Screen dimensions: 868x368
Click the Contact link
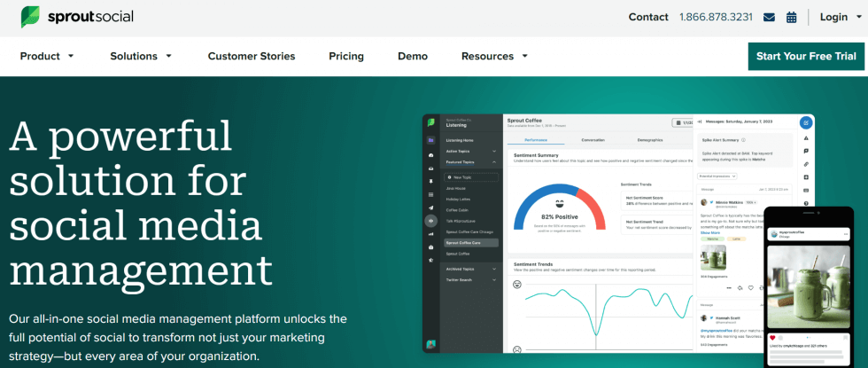648,17
